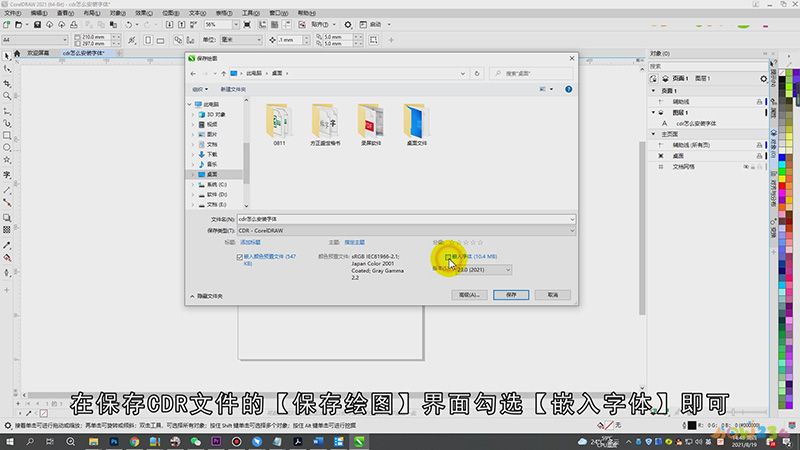Select the Eyedropper tool in toolbox
Screen dimensions: 800x450
[x=7, y=245]
